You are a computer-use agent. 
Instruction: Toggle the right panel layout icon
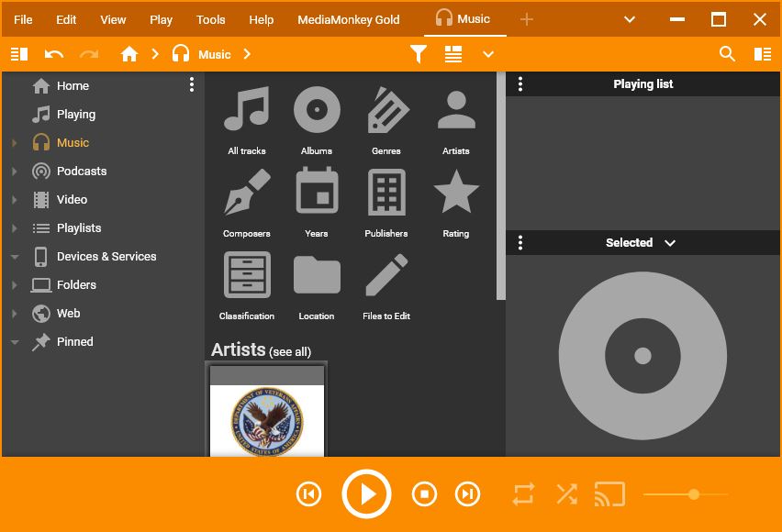click(763, 54)
